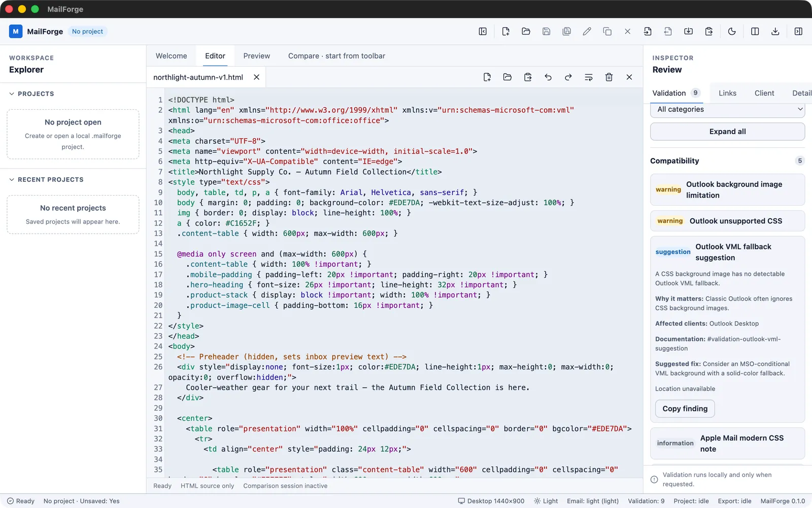Collapse the PROJECTS section

tap(31, 94)
